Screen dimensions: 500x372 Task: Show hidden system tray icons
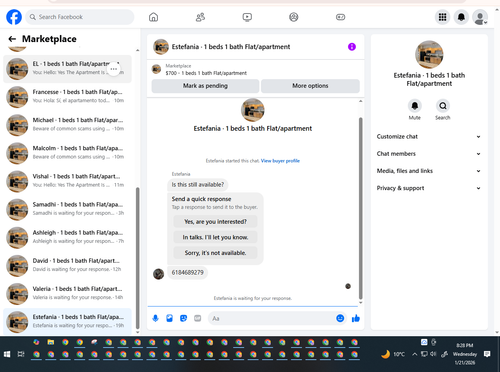tap(414, 354)
